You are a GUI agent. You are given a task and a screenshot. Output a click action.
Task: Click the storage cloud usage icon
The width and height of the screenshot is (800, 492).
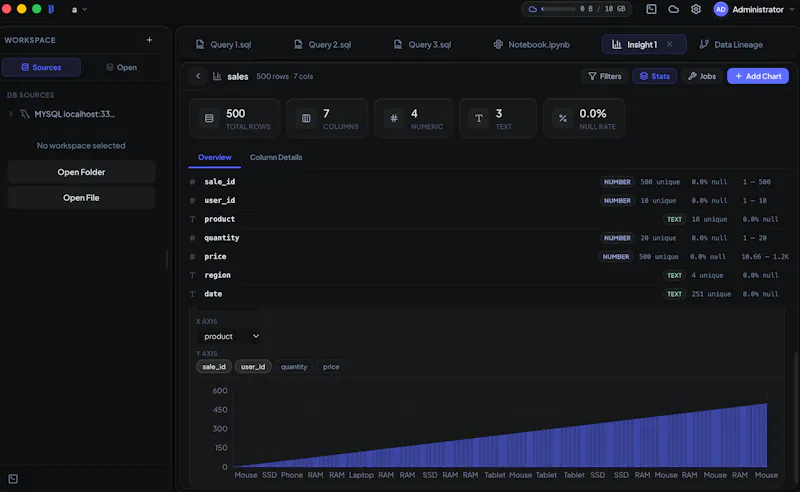(532, 9)
